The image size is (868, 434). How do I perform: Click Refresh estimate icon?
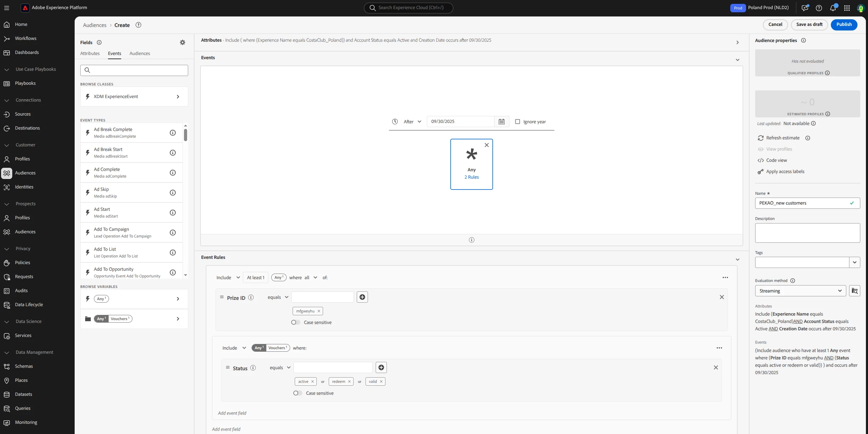pyautogui.click(x=760, y=138)
